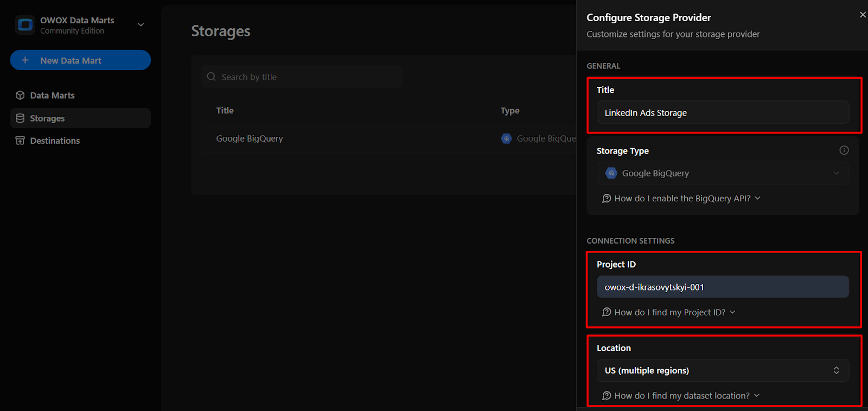The height and width of the screenshot is (411, 868).
Task: Click the Destinations icon in sidebar
Action: point(20,141)
